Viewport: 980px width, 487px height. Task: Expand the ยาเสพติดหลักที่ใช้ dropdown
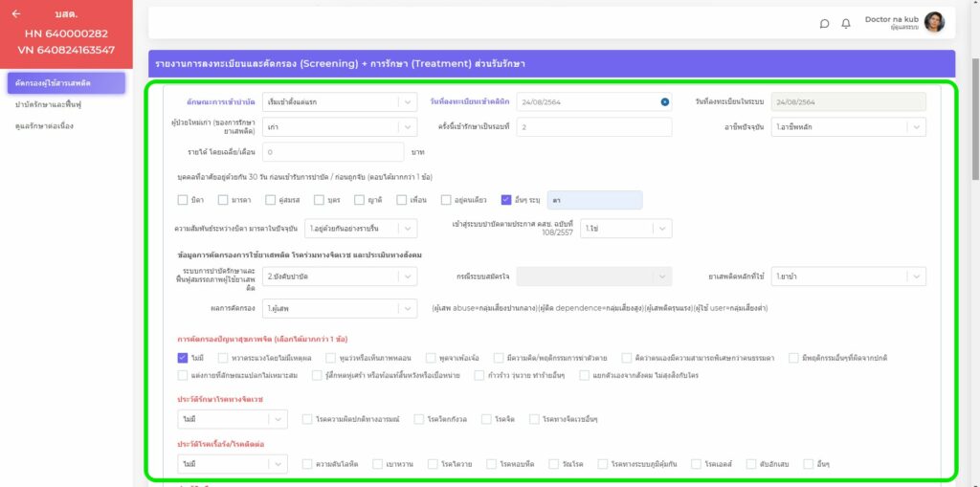(x=916, y=276)
